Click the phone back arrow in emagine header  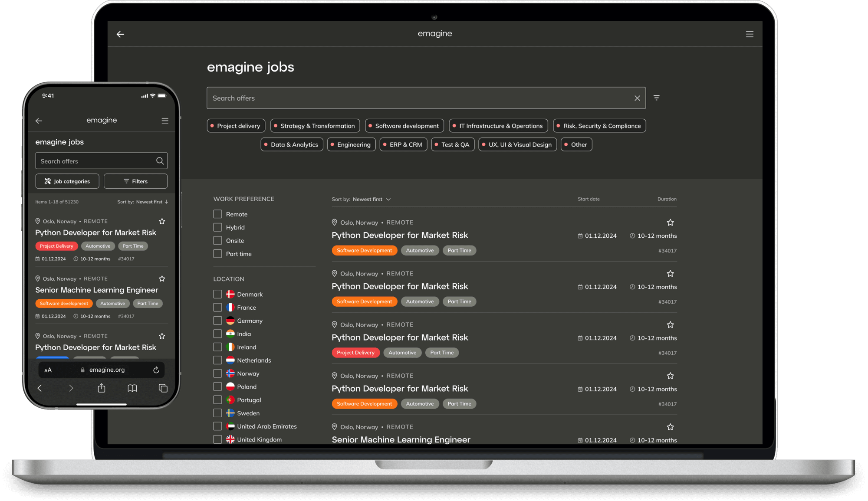(x=39, y=121)
